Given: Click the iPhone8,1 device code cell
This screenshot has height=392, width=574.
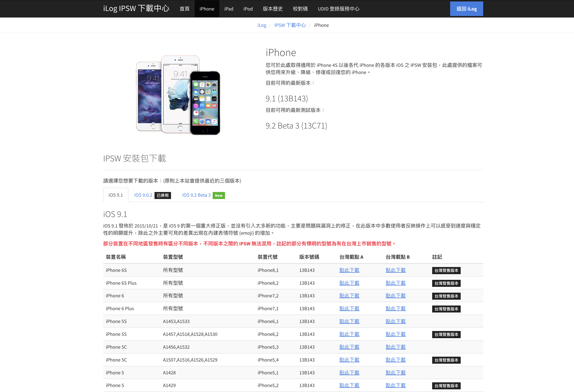Looking at the screenshot, I should pos(268,270).
